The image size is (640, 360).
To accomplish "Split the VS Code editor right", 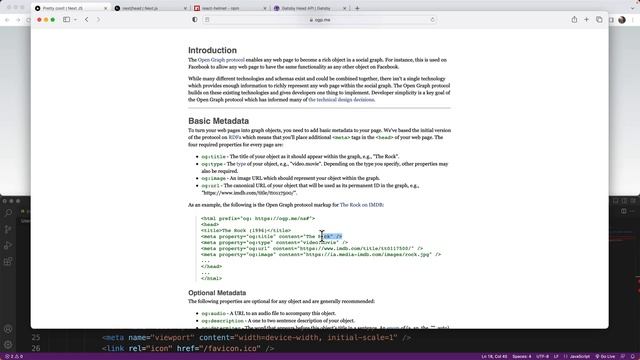I will [x=624, y=211].
